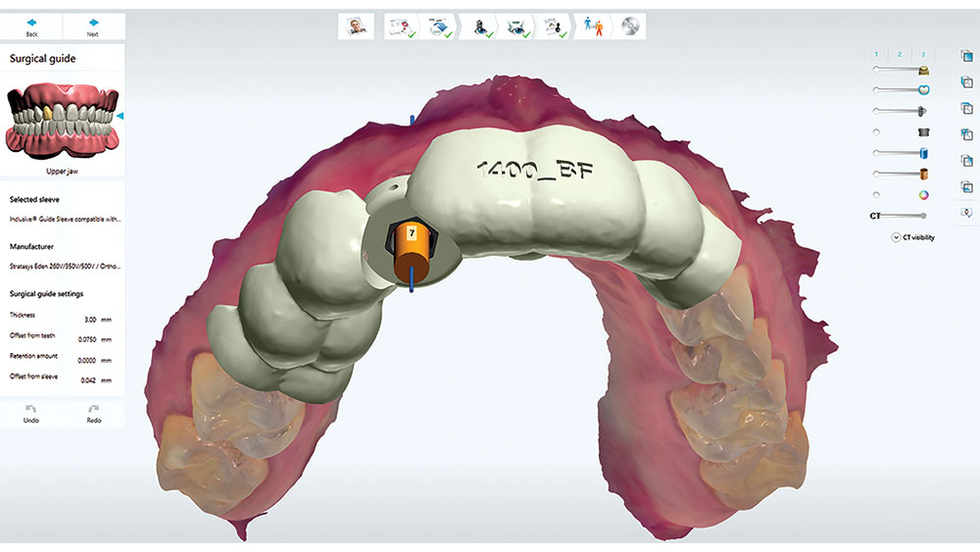Advance with the Next arrow button
The height and width of the screenshot is (552, 980).
(x=93, y=26)
